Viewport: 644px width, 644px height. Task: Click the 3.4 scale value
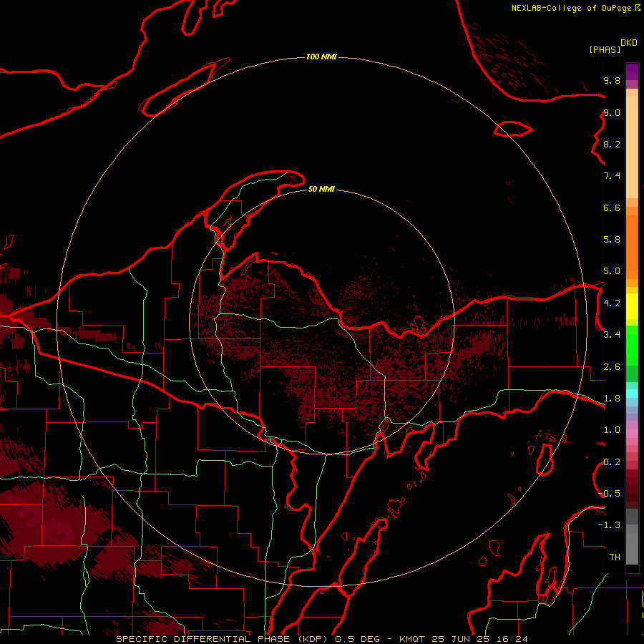(x=612, y=335)
